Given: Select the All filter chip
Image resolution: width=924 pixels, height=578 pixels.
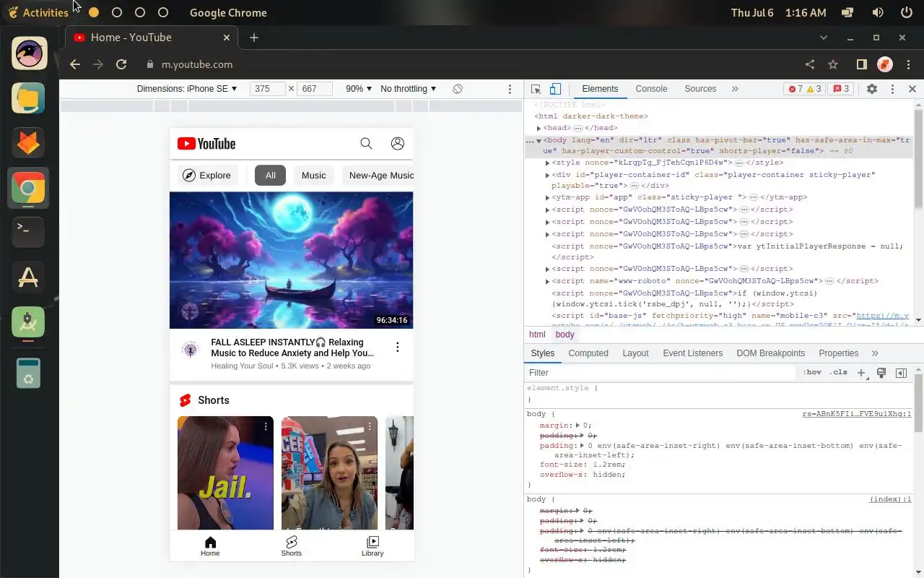Looking at the screenshot, I should coord(270,176).
